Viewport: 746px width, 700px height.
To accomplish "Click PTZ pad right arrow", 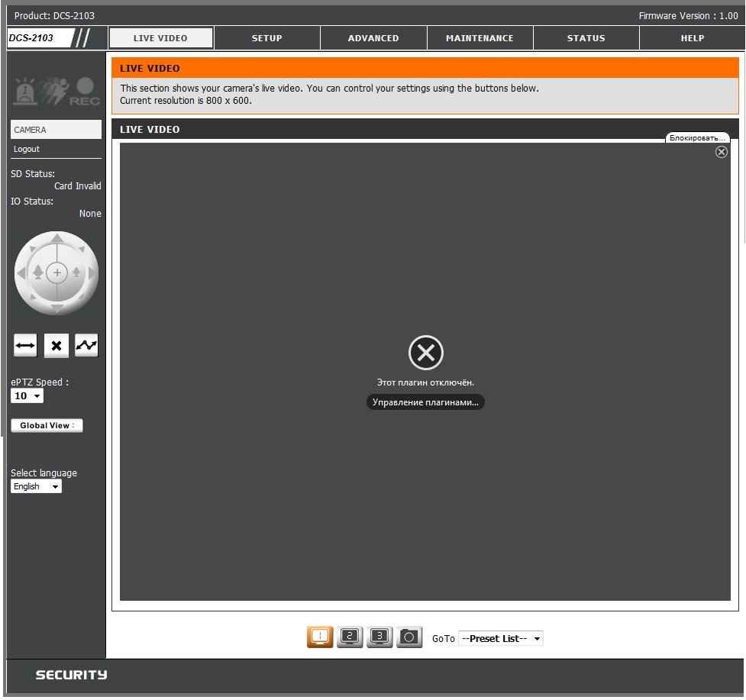I will click(x=92, y=273).
